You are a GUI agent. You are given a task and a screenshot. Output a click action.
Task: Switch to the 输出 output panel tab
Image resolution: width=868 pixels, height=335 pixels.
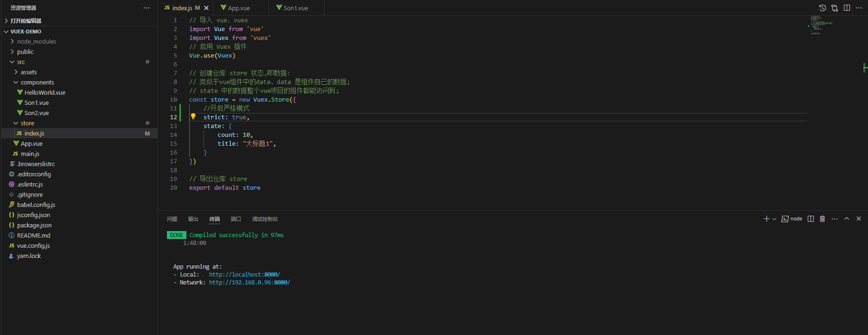pyautogui.click(x=193, y=219)
